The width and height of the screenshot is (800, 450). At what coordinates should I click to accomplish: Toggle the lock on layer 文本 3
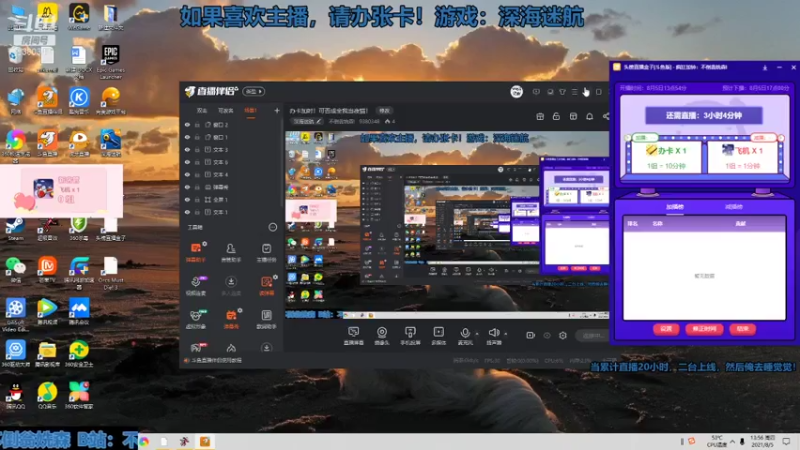(197, 149)
